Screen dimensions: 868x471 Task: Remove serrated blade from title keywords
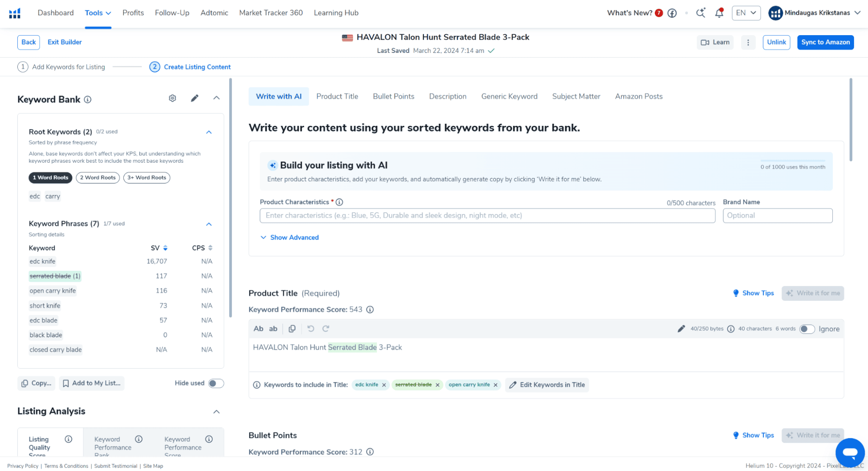[x=437, y=385]
